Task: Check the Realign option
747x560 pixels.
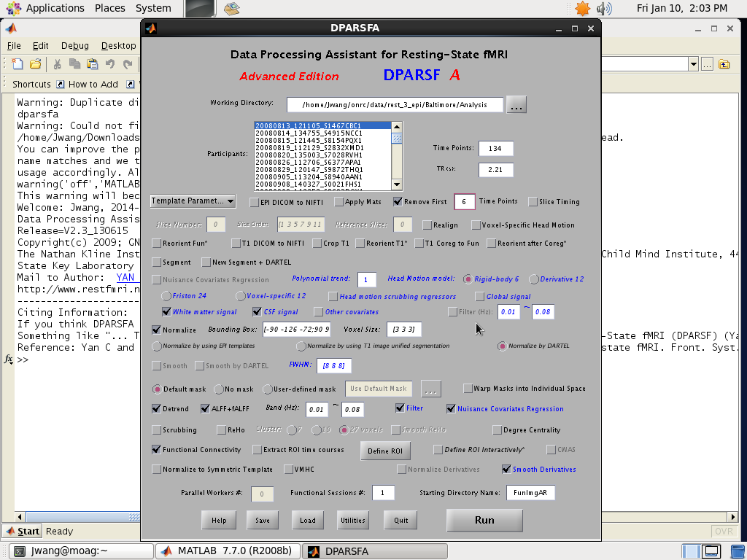Action: click(x=427, y=225)
